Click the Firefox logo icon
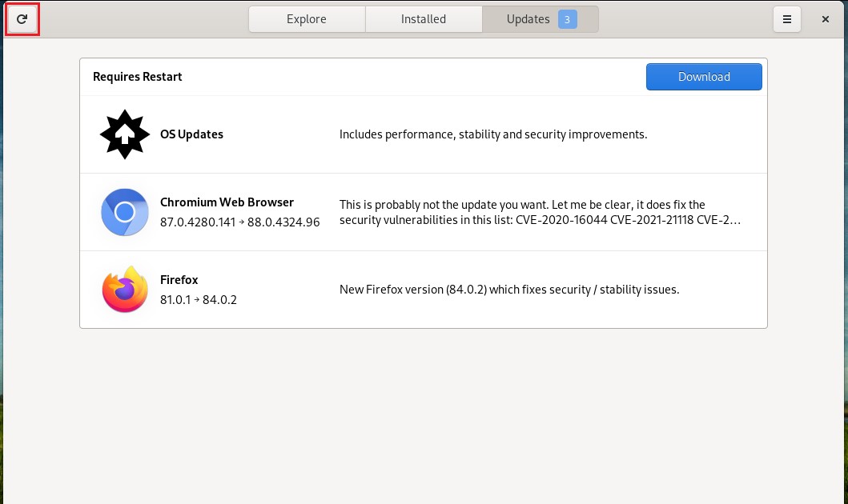This screenshot has width=848, height=504. (125, 290)
